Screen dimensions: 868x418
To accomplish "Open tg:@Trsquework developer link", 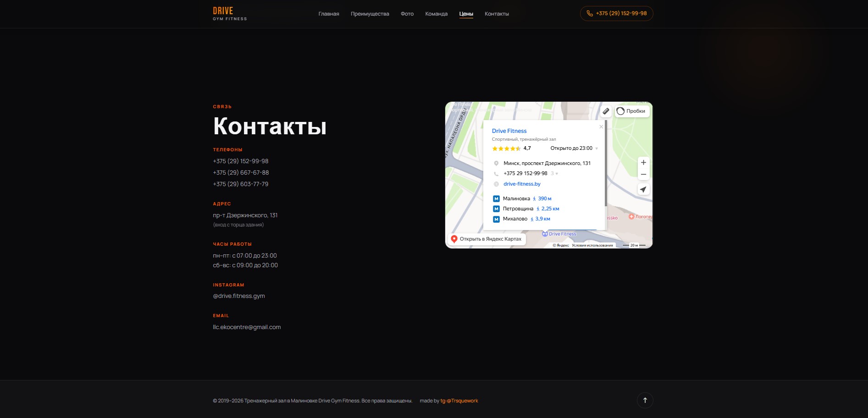I will 459,401.
